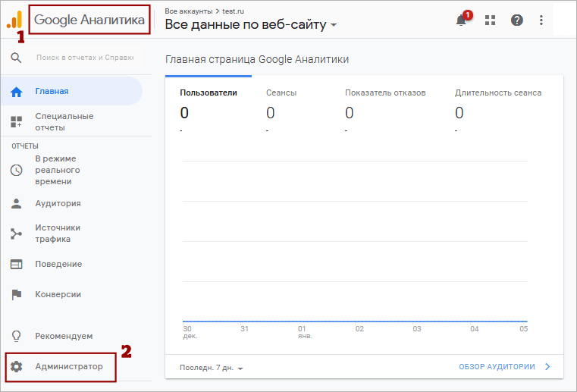
Task: Focus the Поиск в отчетах и Справке field
Action: click(85, 58)
